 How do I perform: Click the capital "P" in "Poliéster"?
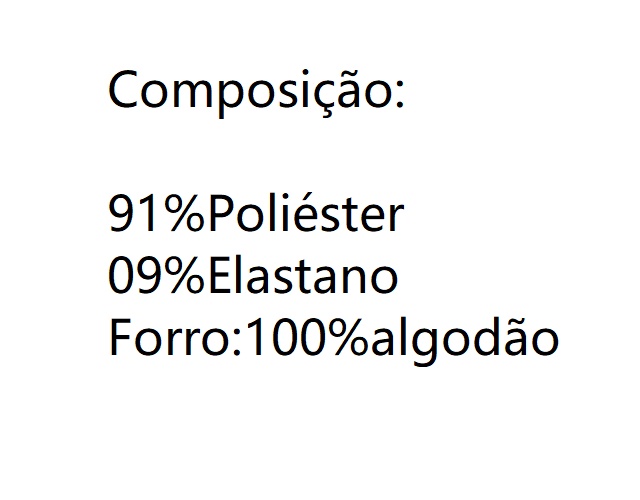point(221,214)
